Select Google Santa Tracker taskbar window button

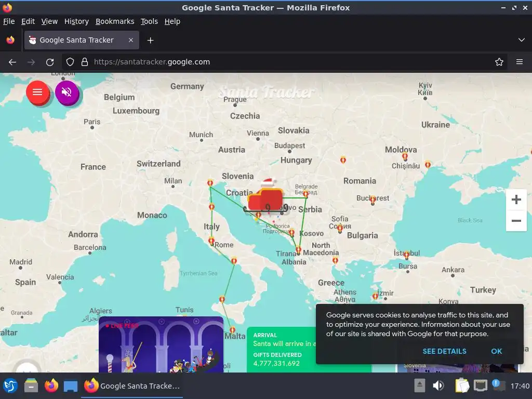132,386
